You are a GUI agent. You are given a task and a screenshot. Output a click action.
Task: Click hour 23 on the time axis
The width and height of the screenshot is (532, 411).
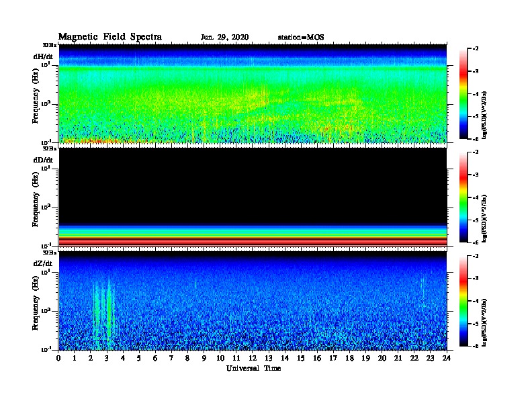pos(430,358)
